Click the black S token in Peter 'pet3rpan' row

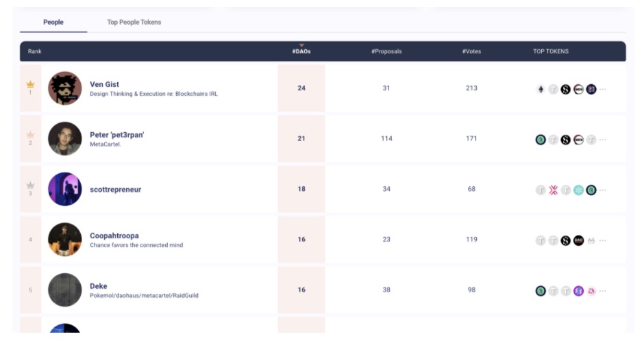(x=565, y=140)
